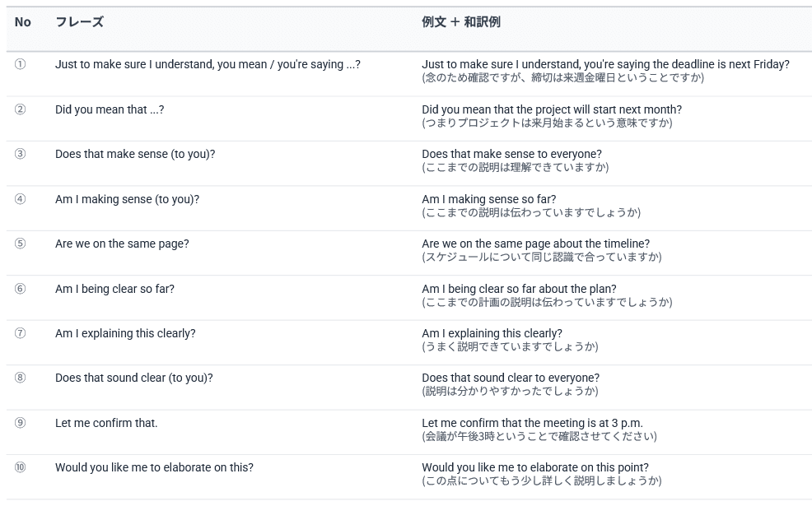Click the "例文 + 和訳例" column header
This screenshot has height=506, width=812.
click(x=460, y=22)
